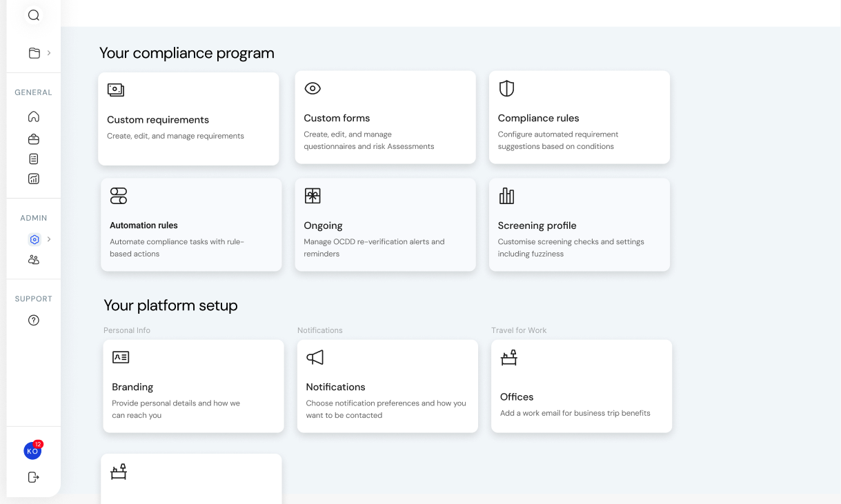The width and height of the screenshot is (841, 504).
Task: Click the Custom forms eye icon
Action: 313,88
